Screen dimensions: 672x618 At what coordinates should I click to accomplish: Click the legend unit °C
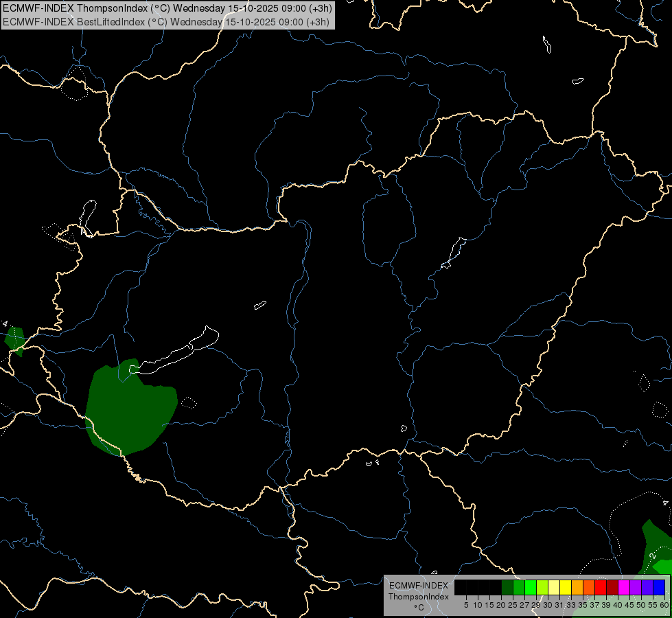click(419, 608)
